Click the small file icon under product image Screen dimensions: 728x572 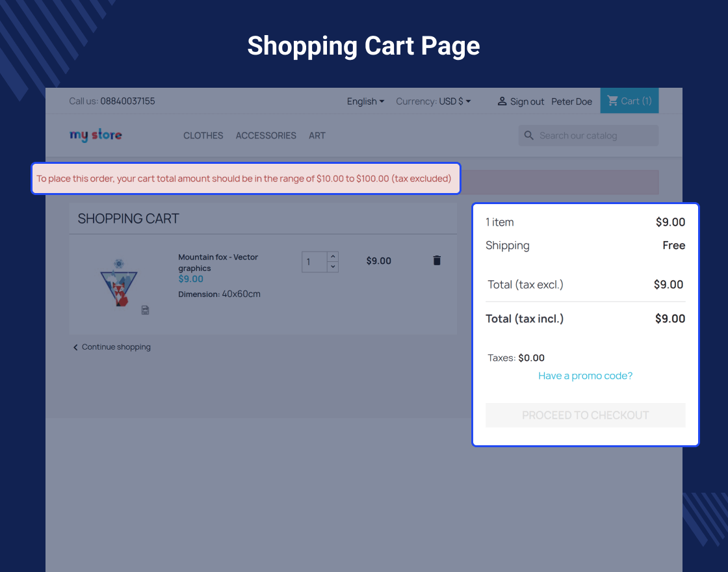coord(146,309)
